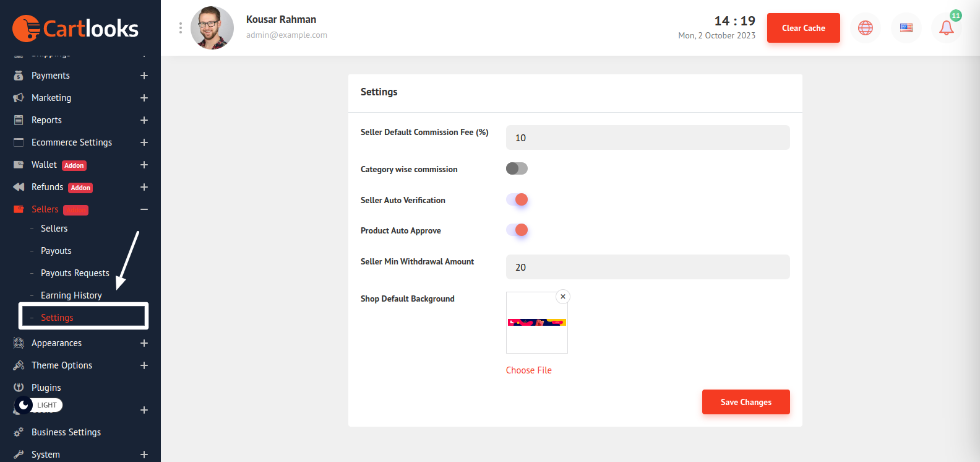Click the three-dot menu beside the profile photo
The image size is (980, 462).
[181, 28]
